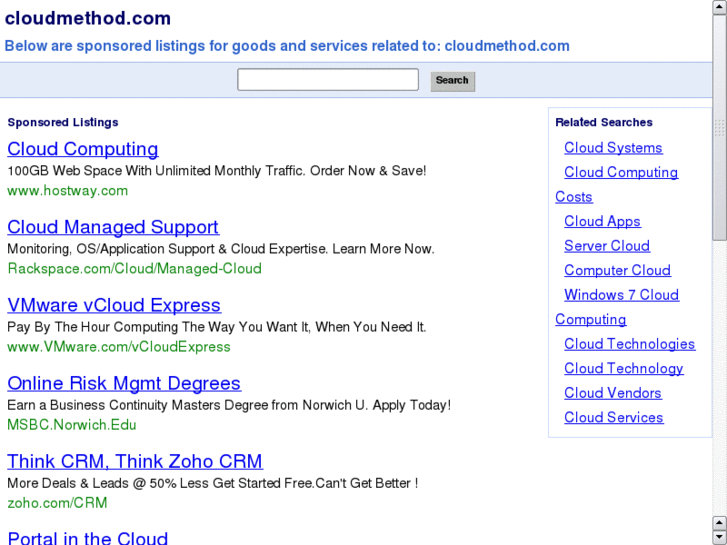
Task: Select Cloud Services related search
Action: (x=613, y=417)
